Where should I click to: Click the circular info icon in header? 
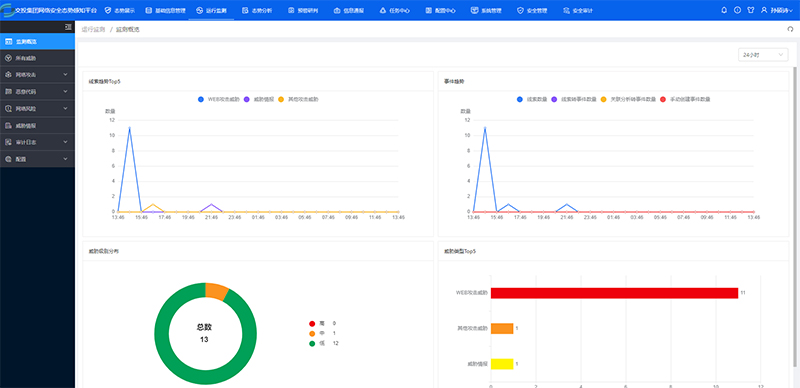click(x=737, y=10)
